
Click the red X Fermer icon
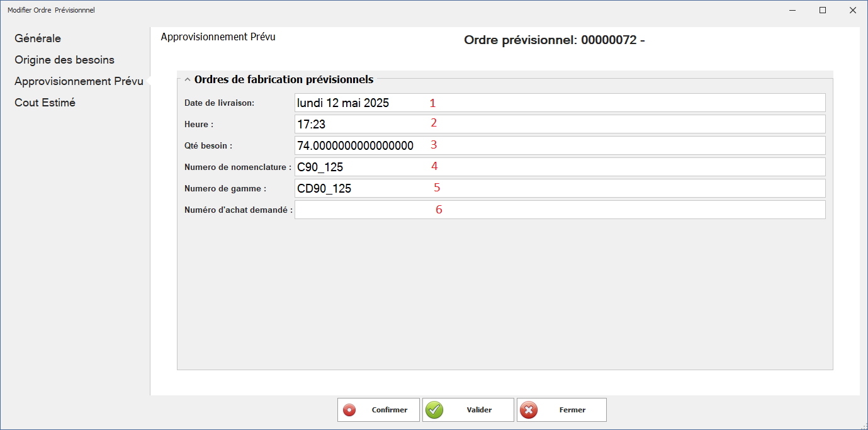click(x=529, y=410)
